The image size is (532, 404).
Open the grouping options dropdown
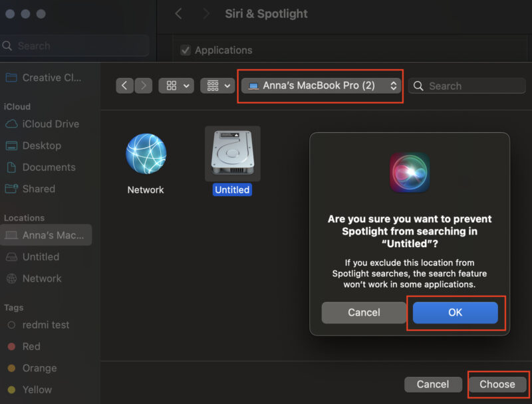coord(216,86)
